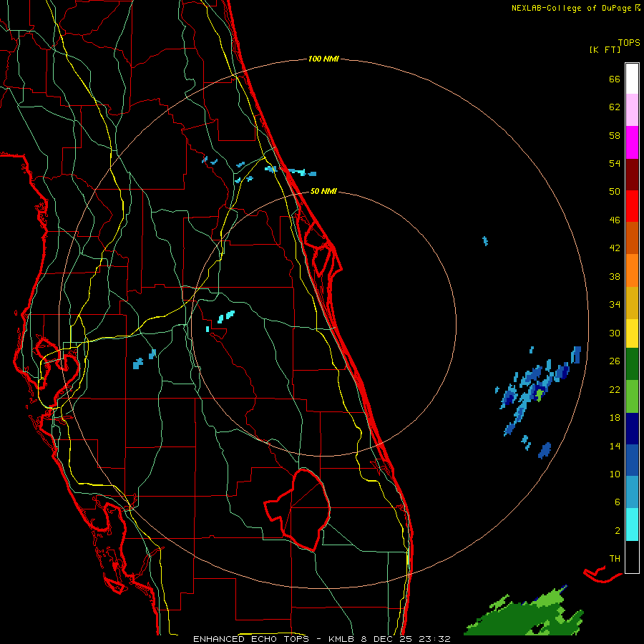Click the 30 legend value
This screenshot has height=644, width=644.
tap(615, 333)
